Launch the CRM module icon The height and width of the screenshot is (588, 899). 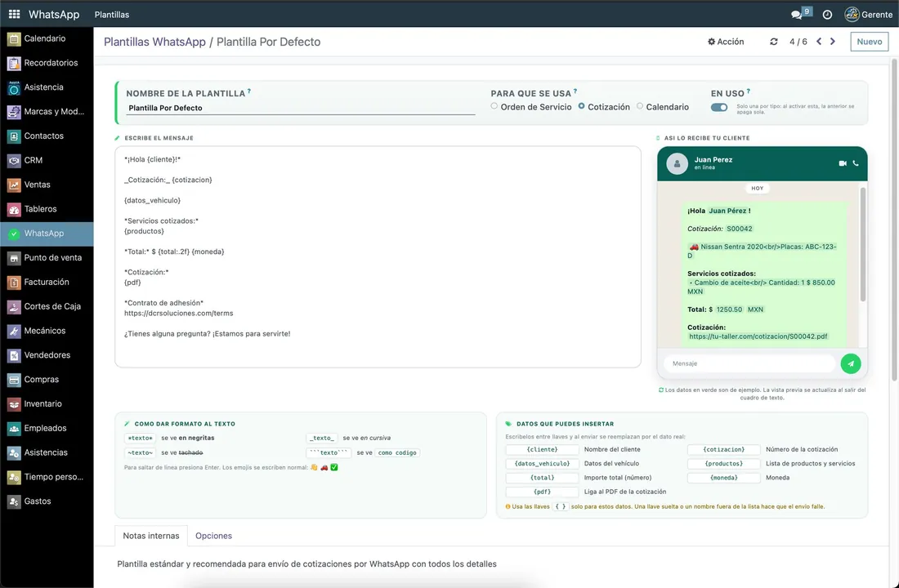(14, 160)
